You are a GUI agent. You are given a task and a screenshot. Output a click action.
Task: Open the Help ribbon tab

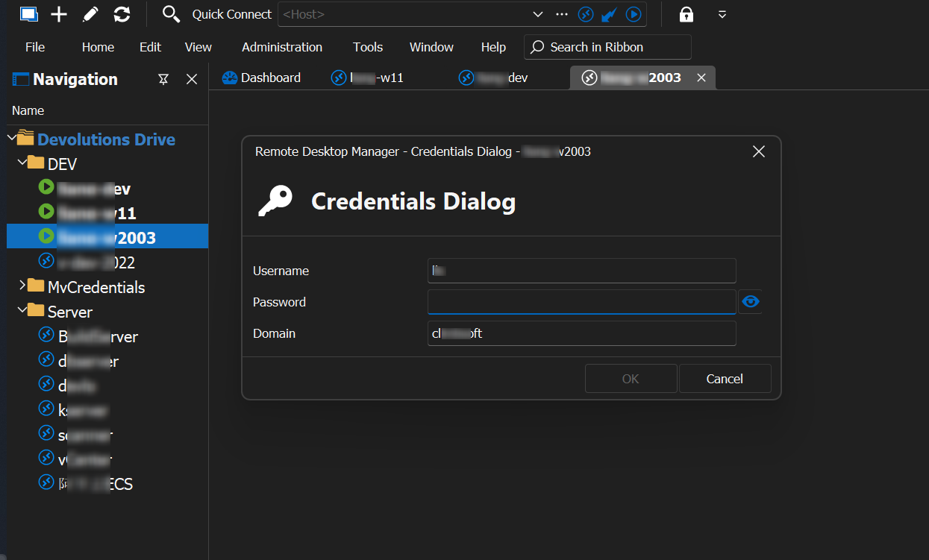[x=493, y=47]
